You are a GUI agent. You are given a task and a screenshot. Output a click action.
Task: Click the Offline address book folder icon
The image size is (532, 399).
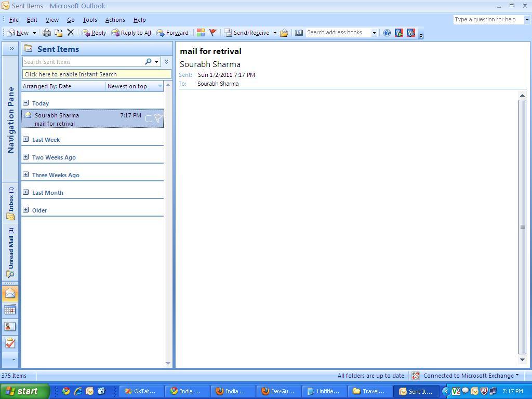point(284,33)
